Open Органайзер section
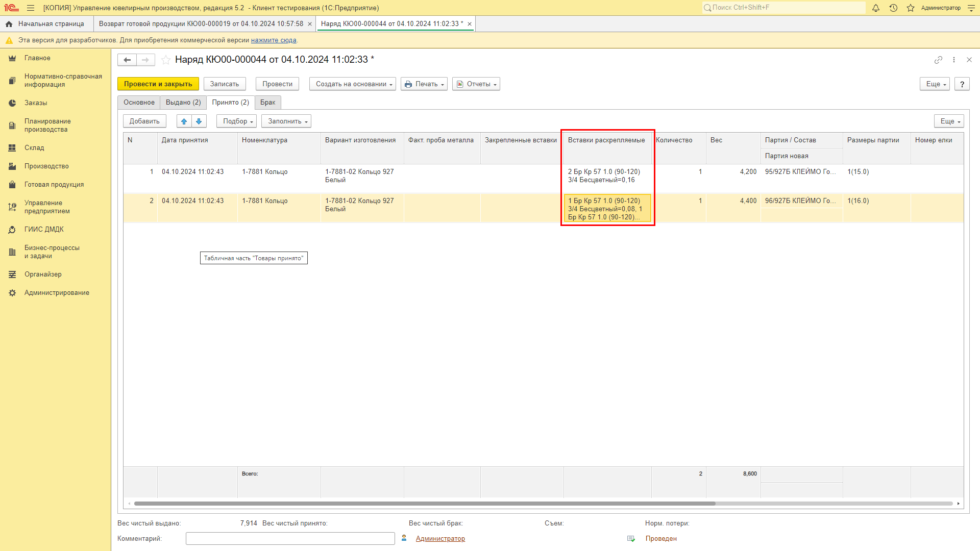980x551 pixels. 43,274
